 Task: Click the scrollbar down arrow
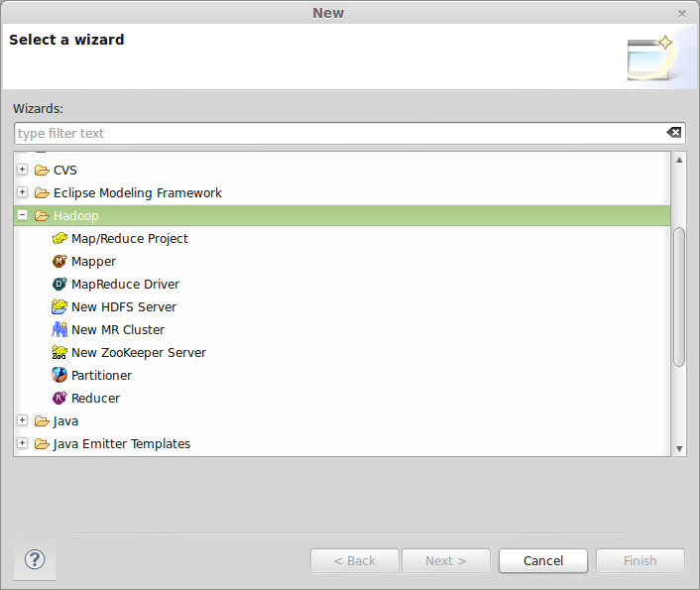tap(679, 449)
